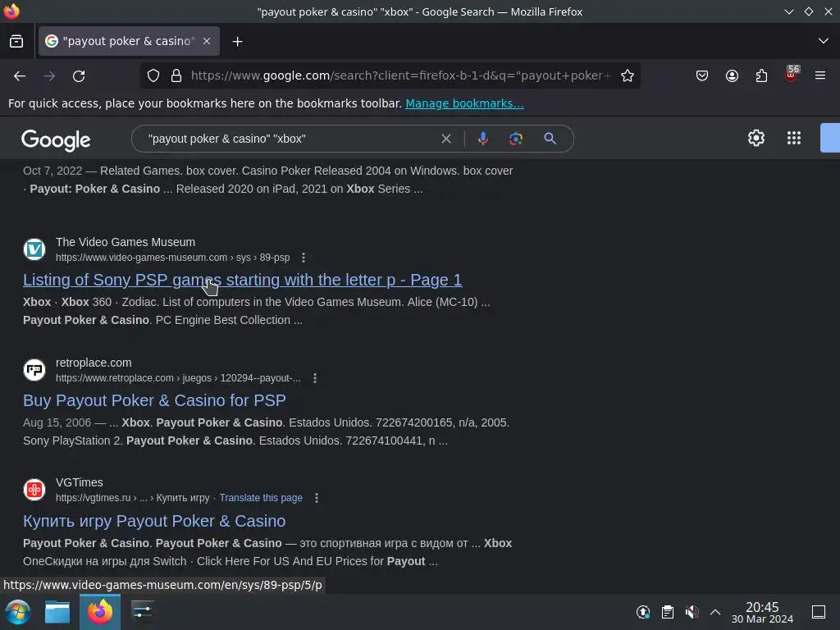The width and height of the screenshot is (840, 630).
Task: Open more options for retroplace.com result
Action: click(314, 378)
